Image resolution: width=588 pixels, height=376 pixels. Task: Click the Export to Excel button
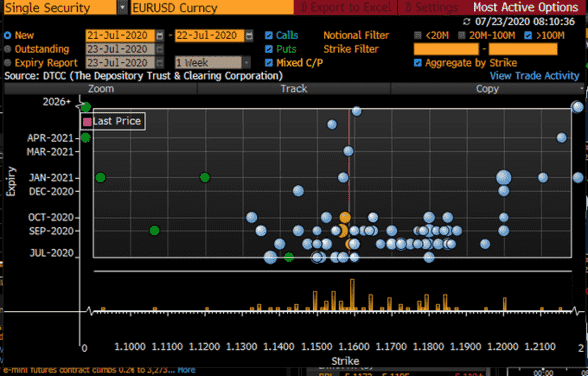click(345, 7)
